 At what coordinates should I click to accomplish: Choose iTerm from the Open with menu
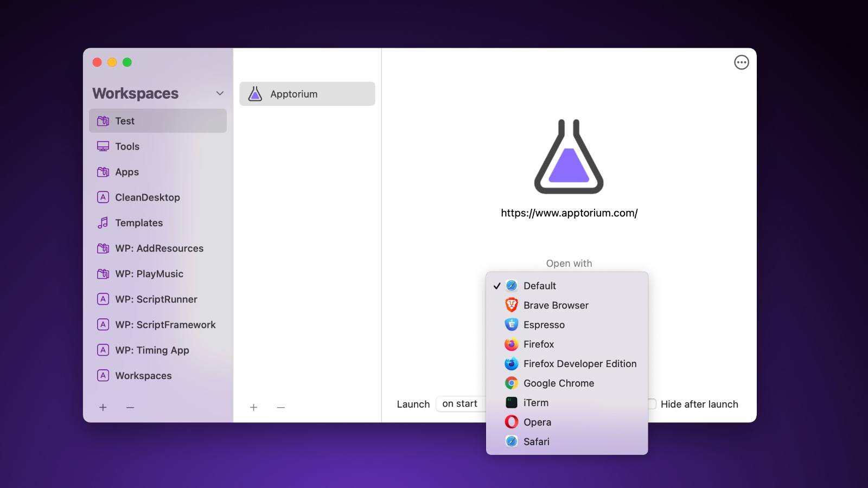point(567,403)
